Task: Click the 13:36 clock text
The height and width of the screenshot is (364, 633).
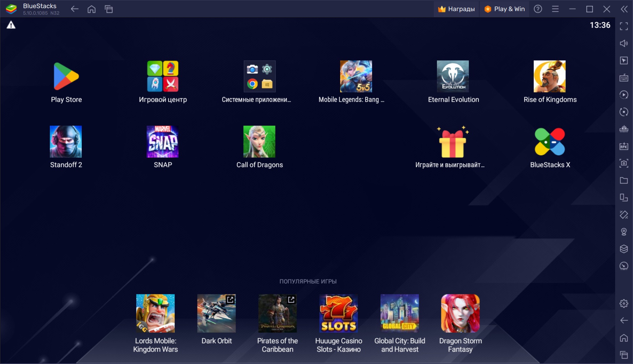Action: (x=600, y=25)
